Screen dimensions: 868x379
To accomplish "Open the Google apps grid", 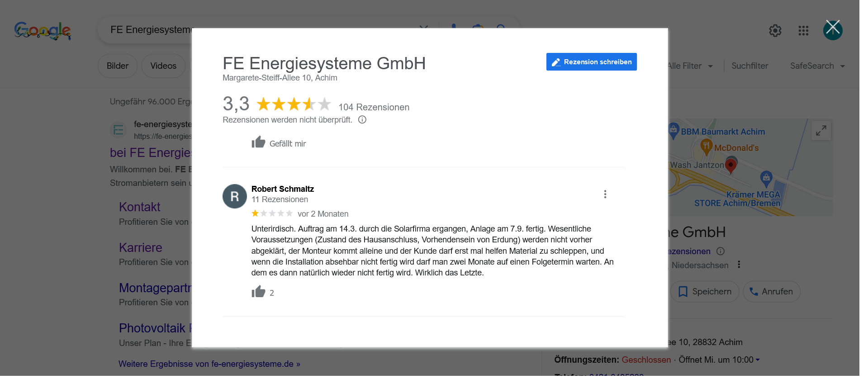I will tap(803, 31).
